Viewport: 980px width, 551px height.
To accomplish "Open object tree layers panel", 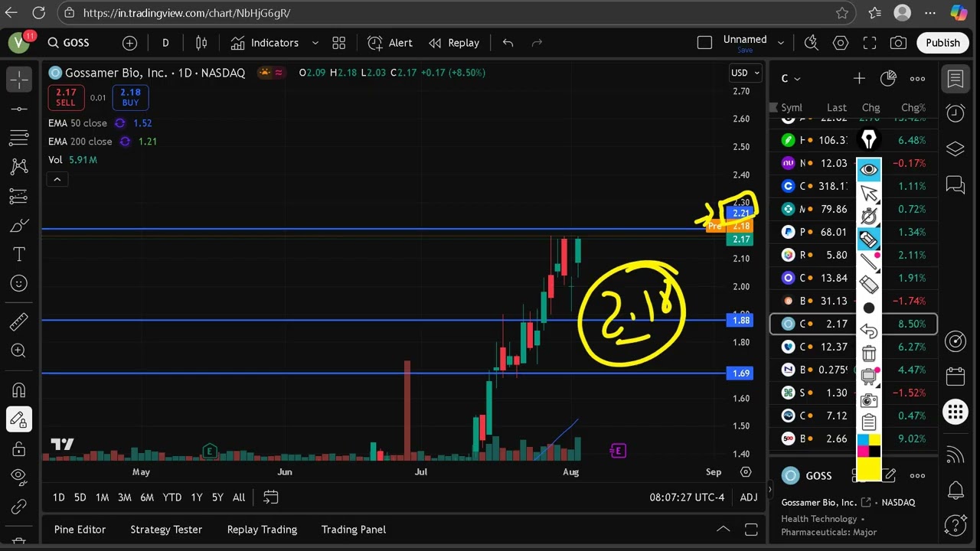I will point(955,148).
